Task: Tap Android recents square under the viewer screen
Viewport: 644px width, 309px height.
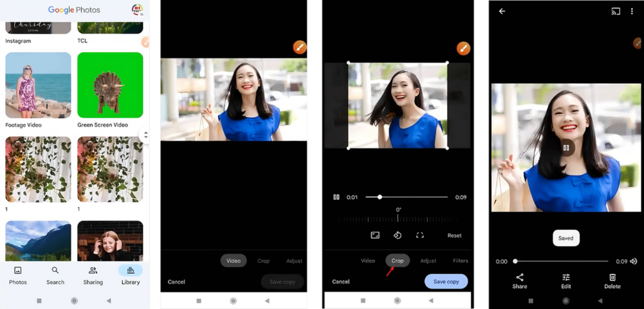Action: click(531, 301)
